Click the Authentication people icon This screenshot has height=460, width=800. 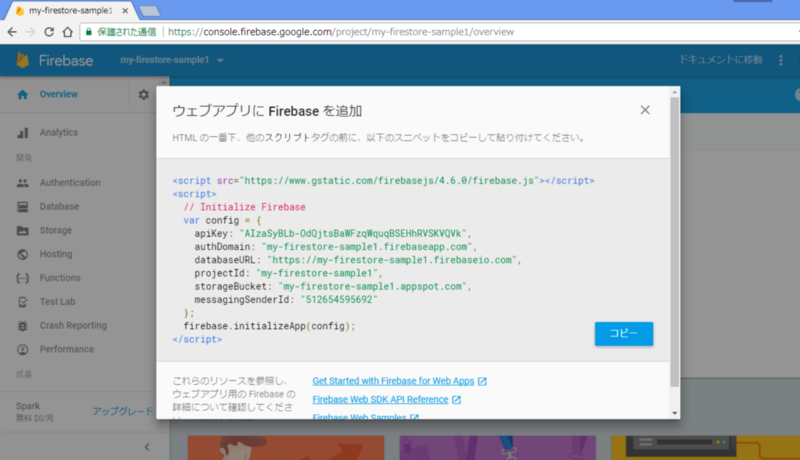click(x=22, y=183)
